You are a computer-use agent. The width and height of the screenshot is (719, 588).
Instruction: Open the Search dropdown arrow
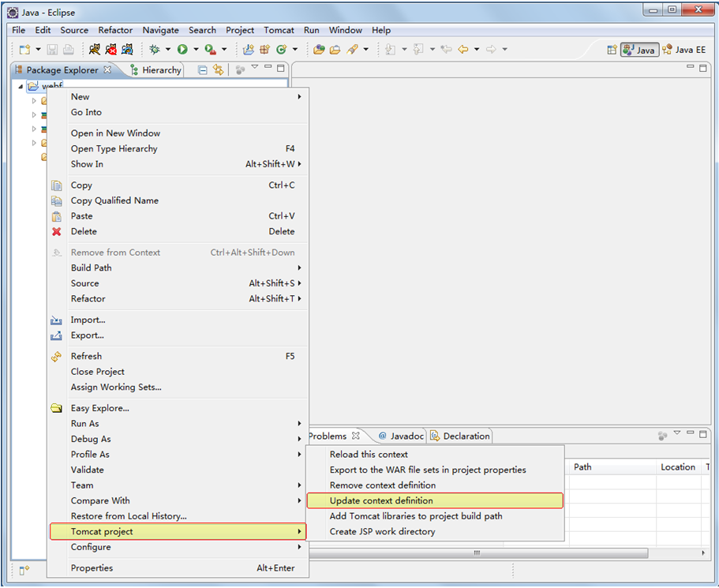(x=365, y=49)
